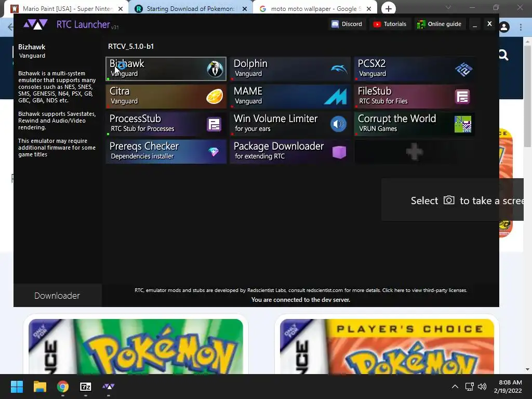Open the Dolphin Vanguard tile
532x399 pixels.
click(290, 69)
